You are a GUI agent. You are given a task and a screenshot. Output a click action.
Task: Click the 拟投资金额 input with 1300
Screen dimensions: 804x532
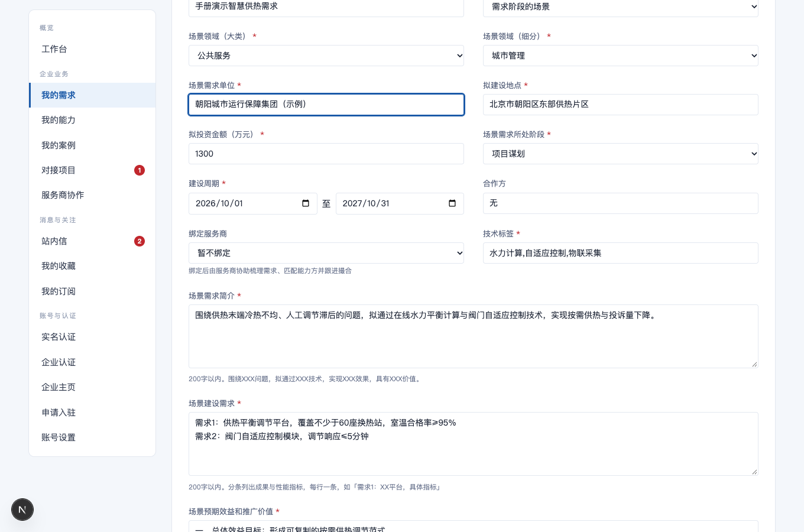(x=326, y=154)
